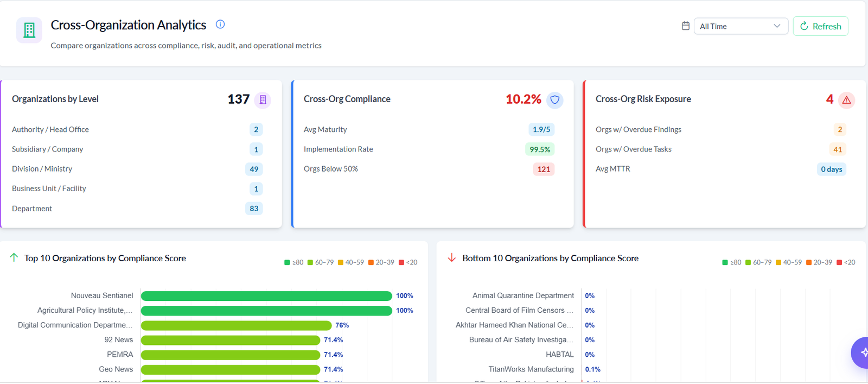Click the Agricultural Policy Institute compliance bar
This screenshot has height=384, width=868.
pos(266,311)
